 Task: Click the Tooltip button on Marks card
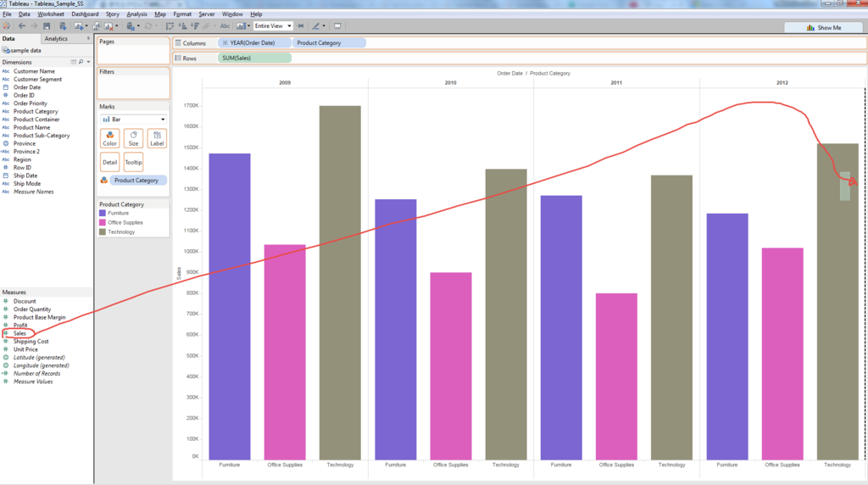pyautogui.click(x=133, y=162)
